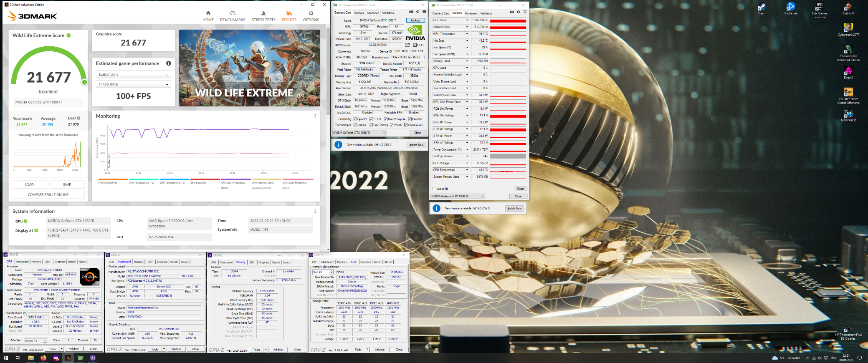Open File Explorer from the taskbar

[x=31, y=358]
